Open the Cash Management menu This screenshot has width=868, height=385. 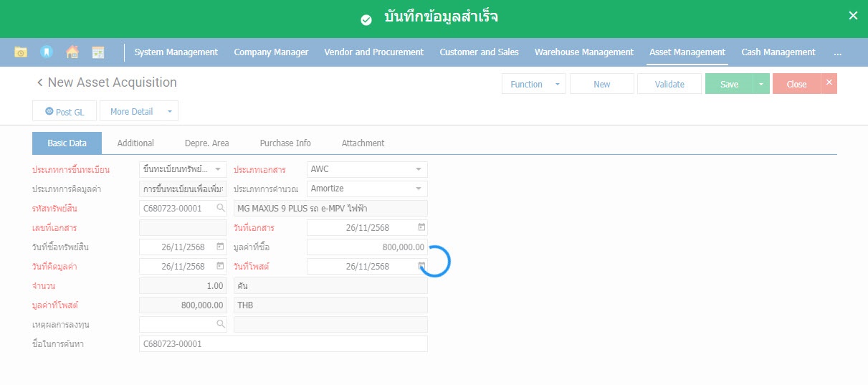[x=778, y=52]
